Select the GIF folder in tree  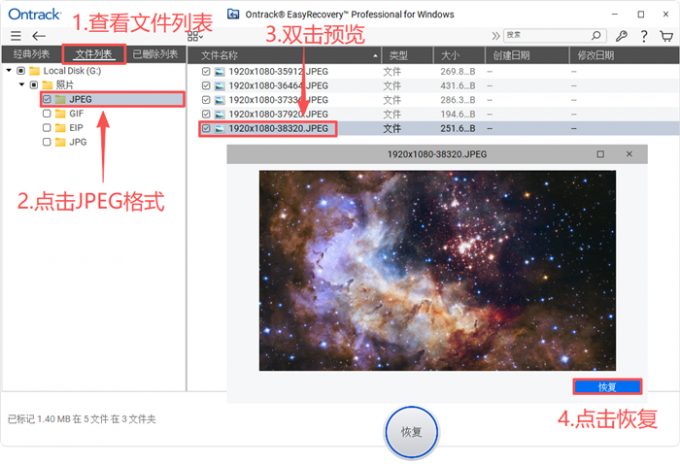76,114
